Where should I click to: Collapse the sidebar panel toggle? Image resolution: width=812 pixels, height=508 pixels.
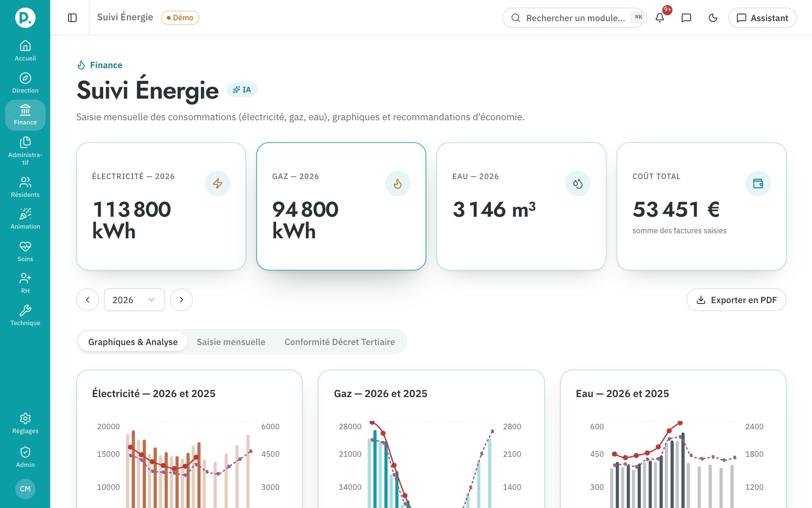(72, 18)
